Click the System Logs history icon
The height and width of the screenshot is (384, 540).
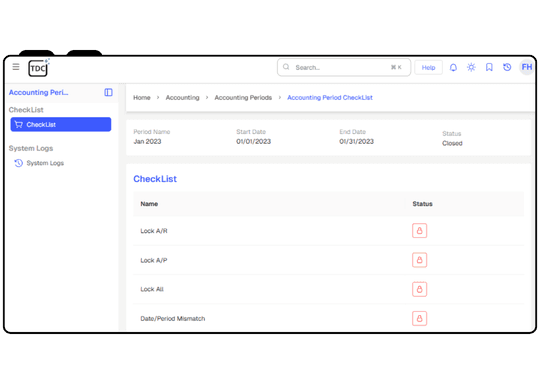click(19, 163)
